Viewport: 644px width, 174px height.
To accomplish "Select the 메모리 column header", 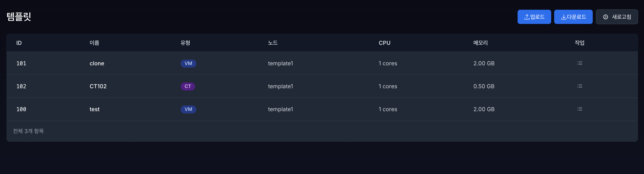I will (x=480, y=43).
